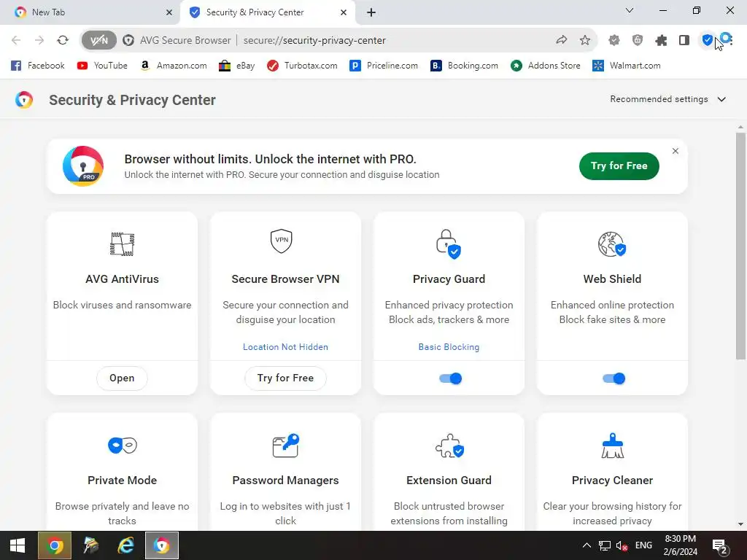Click the ad-block shield icon in toolbar

[638, 41]
